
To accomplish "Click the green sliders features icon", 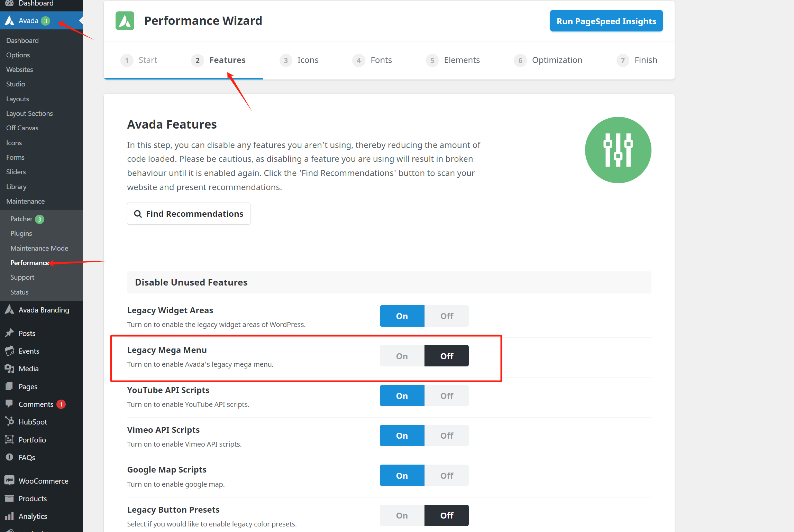I will point(618,150).
